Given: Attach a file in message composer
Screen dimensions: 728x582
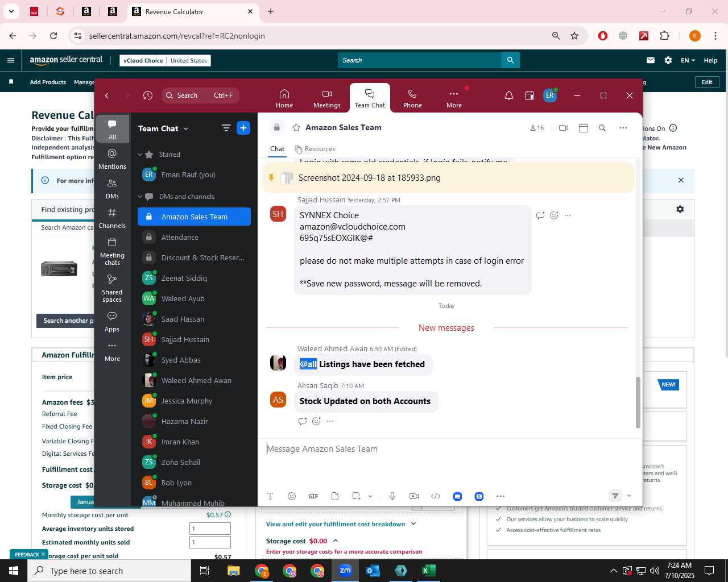Looking at the screenshot, I should click(x=335, y=496).
